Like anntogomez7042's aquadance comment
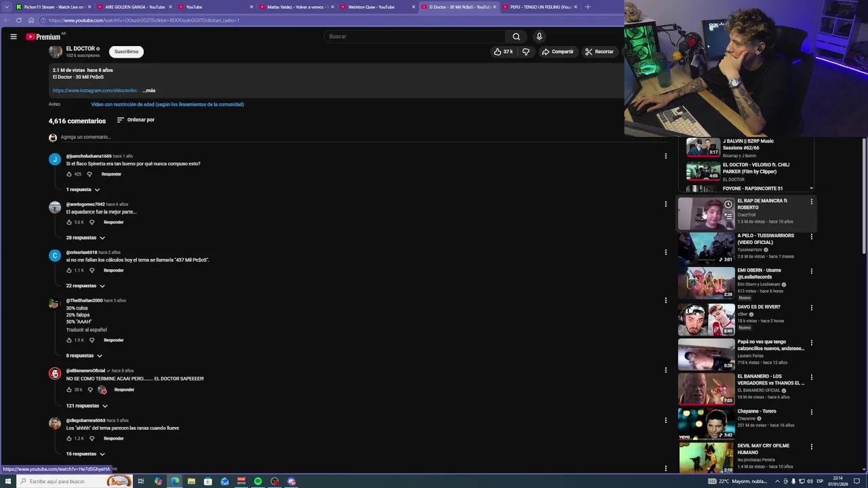The image size is (868, 488). click(x=69, y=222)
